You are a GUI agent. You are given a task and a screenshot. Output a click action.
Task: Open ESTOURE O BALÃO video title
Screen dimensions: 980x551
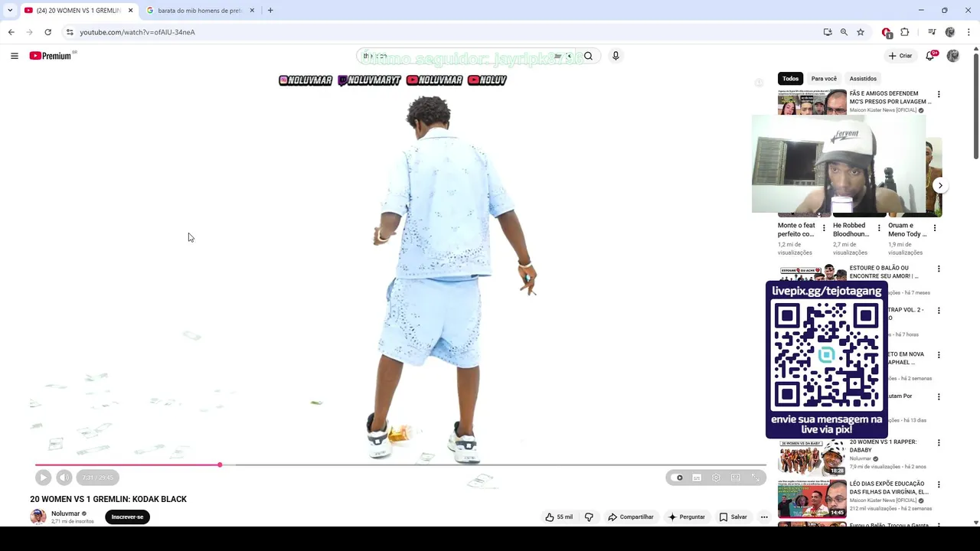(884, 272)
